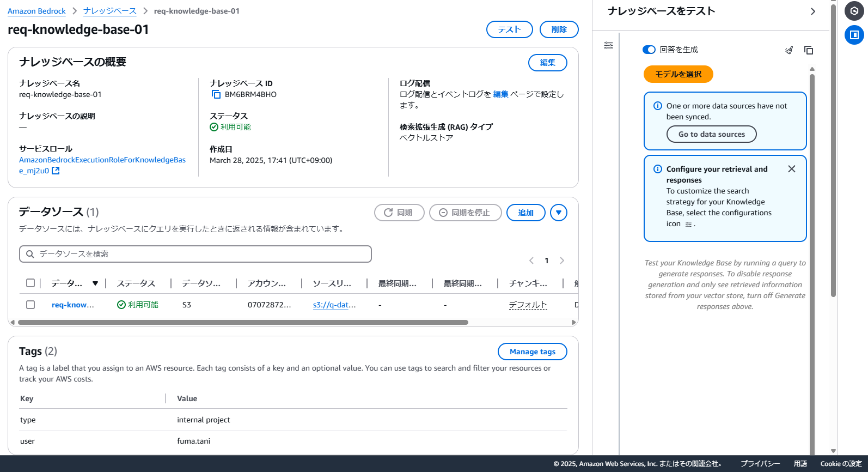Image resolution: width=868 pixels, height=472 pixels.
Task: Click the fuma.tani tag value
Action: tap(193, 441)
